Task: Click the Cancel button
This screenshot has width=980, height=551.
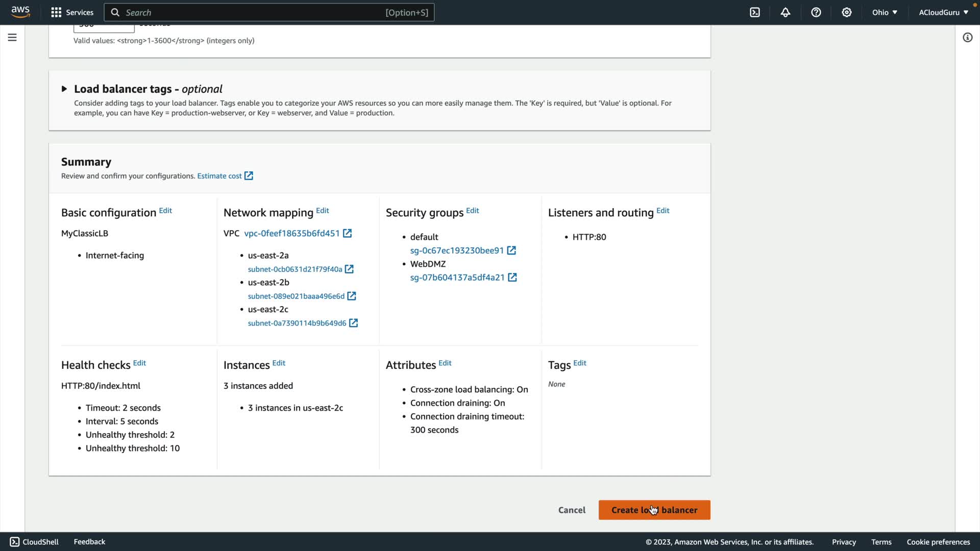Action: click(572, 510)
